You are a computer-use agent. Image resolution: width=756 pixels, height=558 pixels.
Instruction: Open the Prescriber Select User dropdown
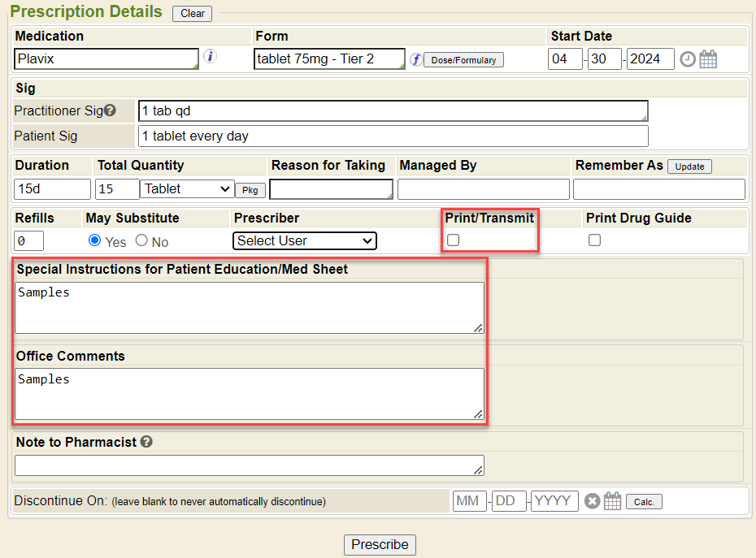point(305,240)
